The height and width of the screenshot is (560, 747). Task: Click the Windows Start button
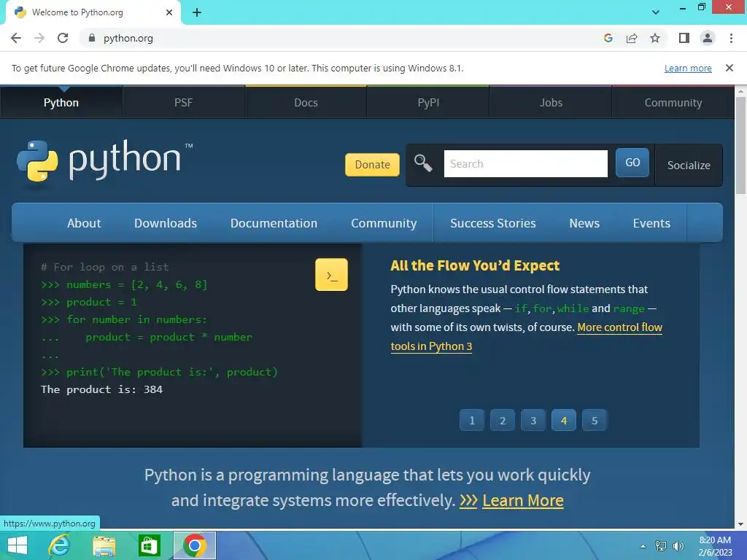coord(18,545)
